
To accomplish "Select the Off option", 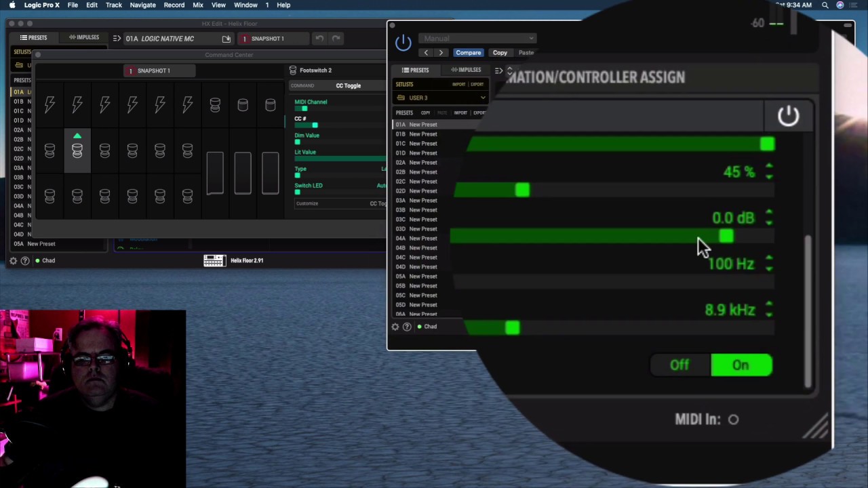I will 679,365.
